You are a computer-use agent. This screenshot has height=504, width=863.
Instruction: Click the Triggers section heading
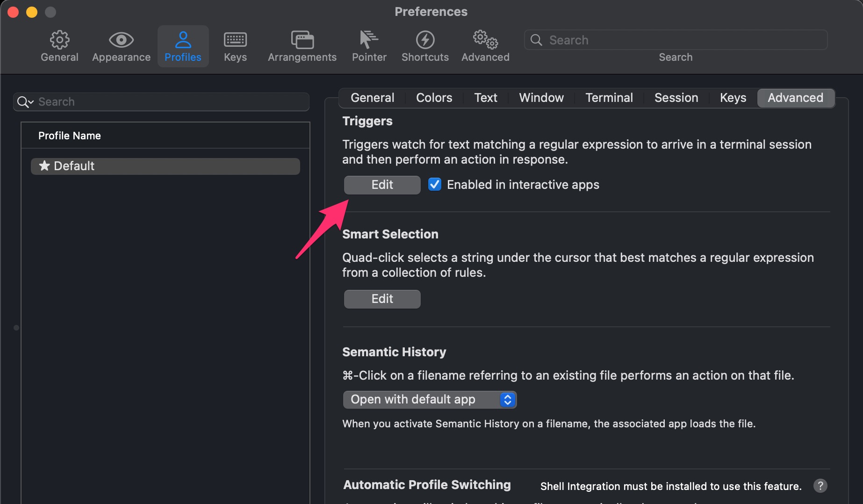pos(367,121)
